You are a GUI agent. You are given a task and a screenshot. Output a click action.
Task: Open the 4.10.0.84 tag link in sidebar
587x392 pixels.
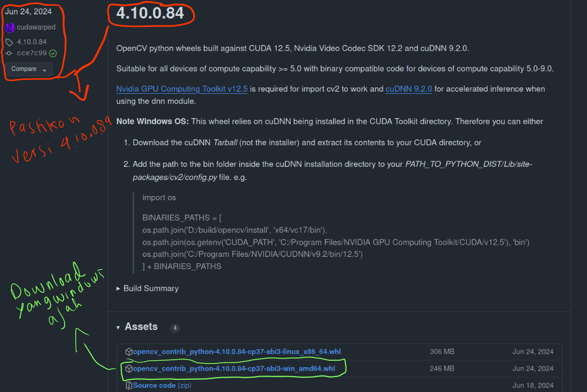[x=32, y=42]
